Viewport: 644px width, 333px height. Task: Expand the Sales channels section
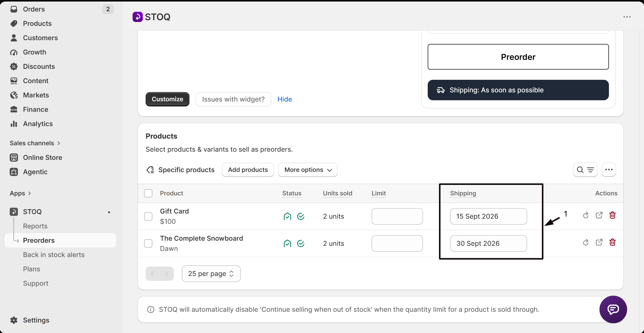(35, 143)
